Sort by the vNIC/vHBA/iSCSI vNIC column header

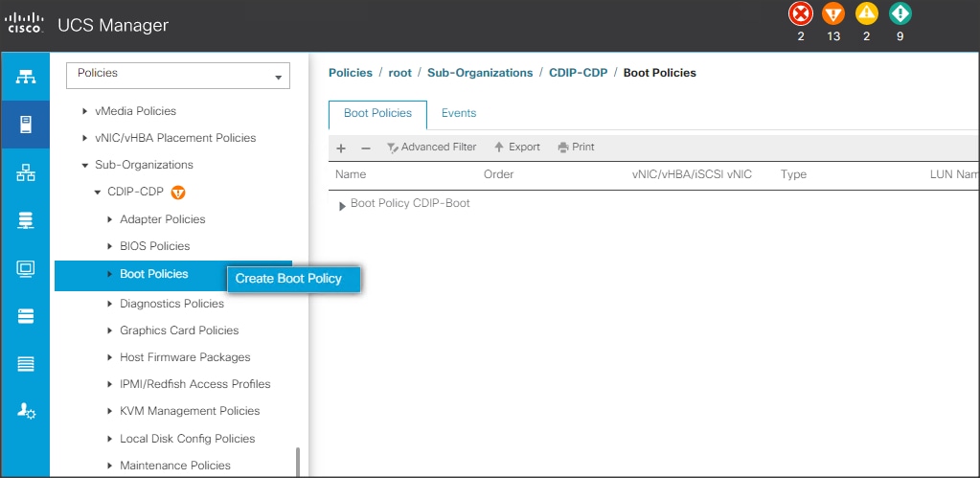coord(692,174)
